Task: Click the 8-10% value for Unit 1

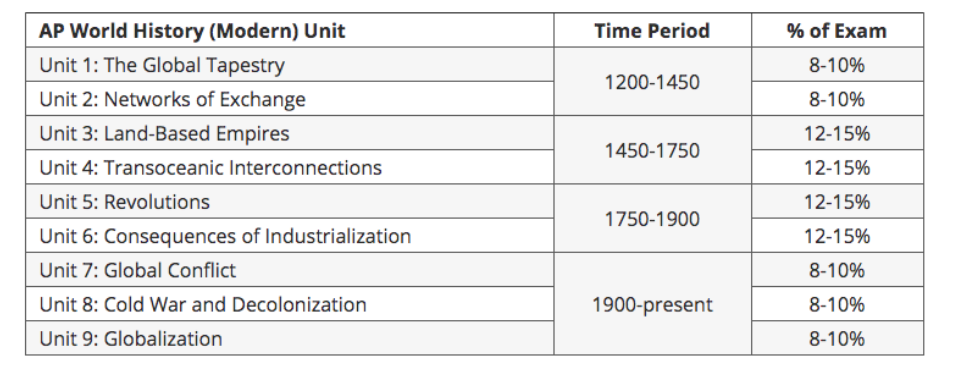Action: pos(837,65)
